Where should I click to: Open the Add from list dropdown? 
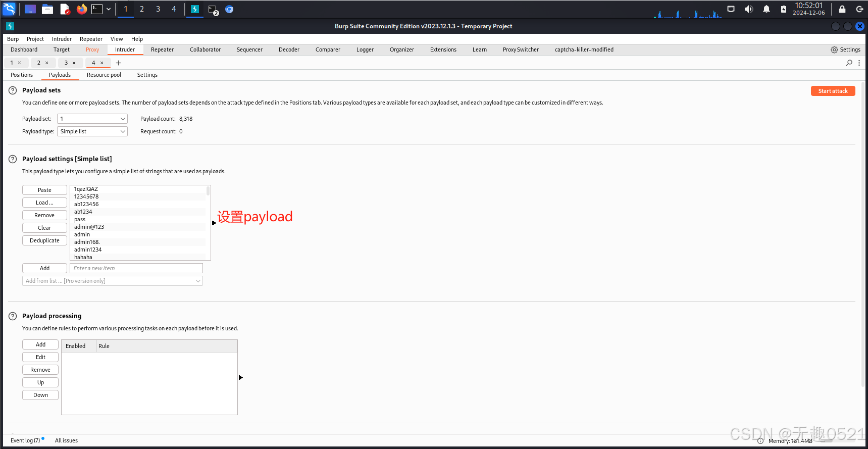113,281
